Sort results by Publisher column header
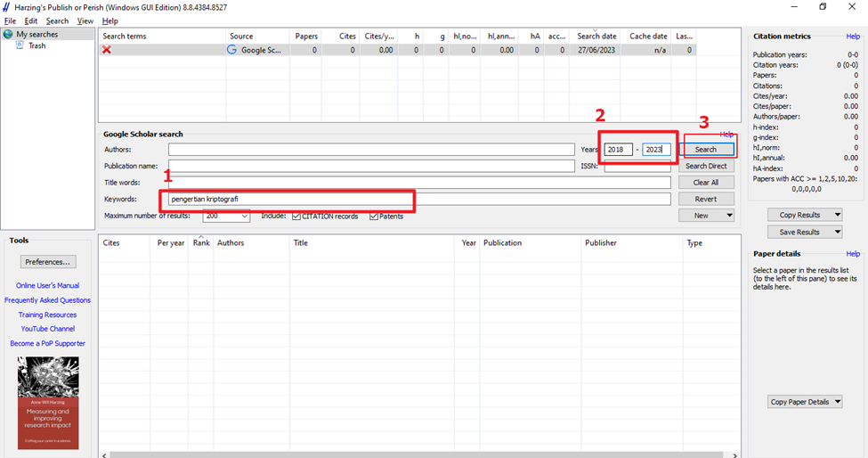This screenshot has height=458, width=868. pos(632,243)
